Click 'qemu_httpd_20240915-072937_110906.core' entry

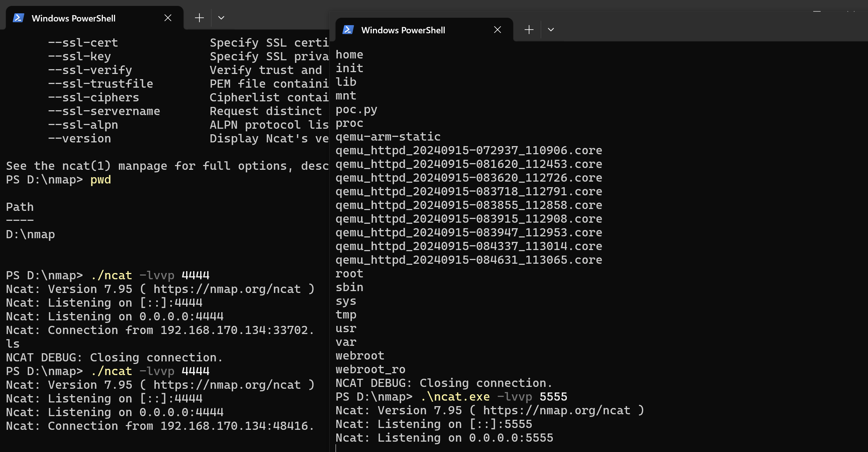pos(469,151)
